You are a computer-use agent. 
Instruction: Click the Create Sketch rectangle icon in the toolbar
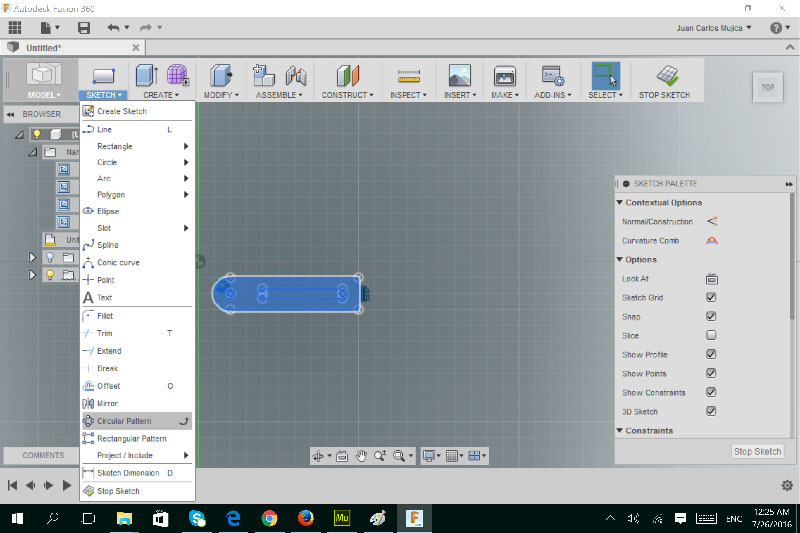pyautogui.click(x=104, y=76)
